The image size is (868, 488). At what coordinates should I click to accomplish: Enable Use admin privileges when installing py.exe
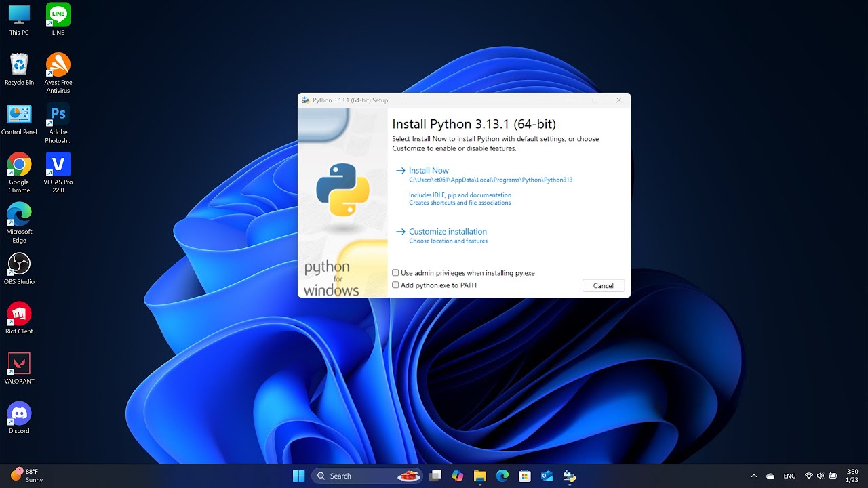click(395, 273)
